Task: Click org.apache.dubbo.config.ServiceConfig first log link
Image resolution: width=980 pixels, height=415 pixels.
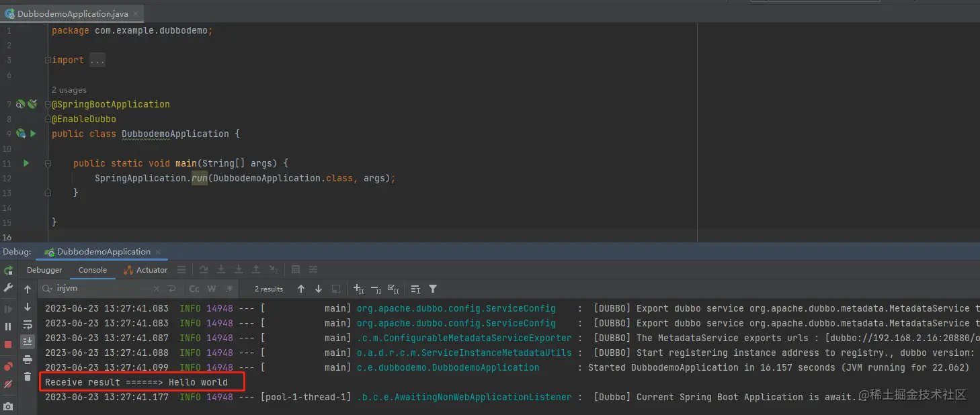Action: tap(456, 308)
